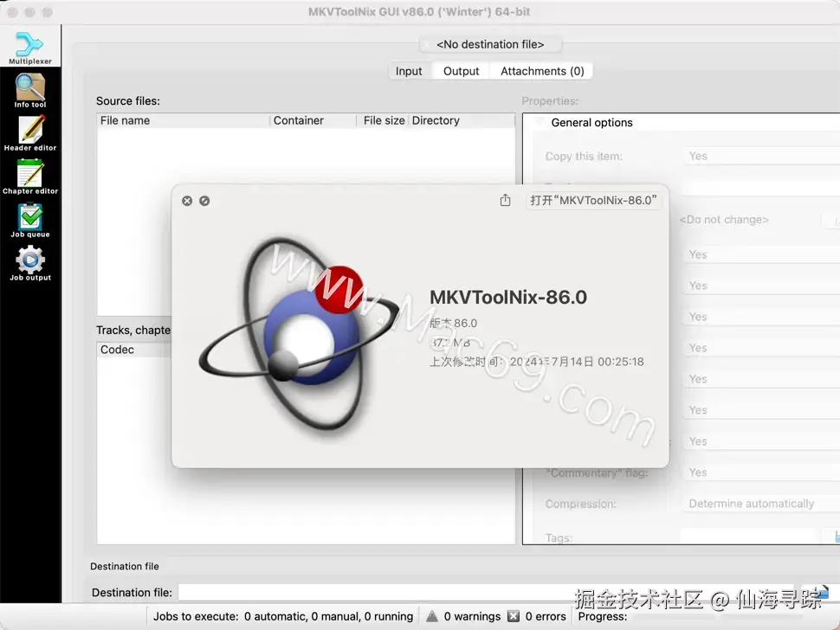This screenshot has height=630, width=840.
Task: Click the 0 warnings status text
Action: (x=472, y=616)
